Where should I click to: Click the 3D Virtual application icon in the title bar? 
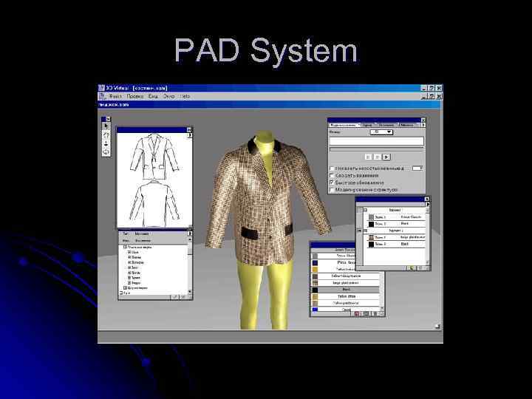coord(101,88)
